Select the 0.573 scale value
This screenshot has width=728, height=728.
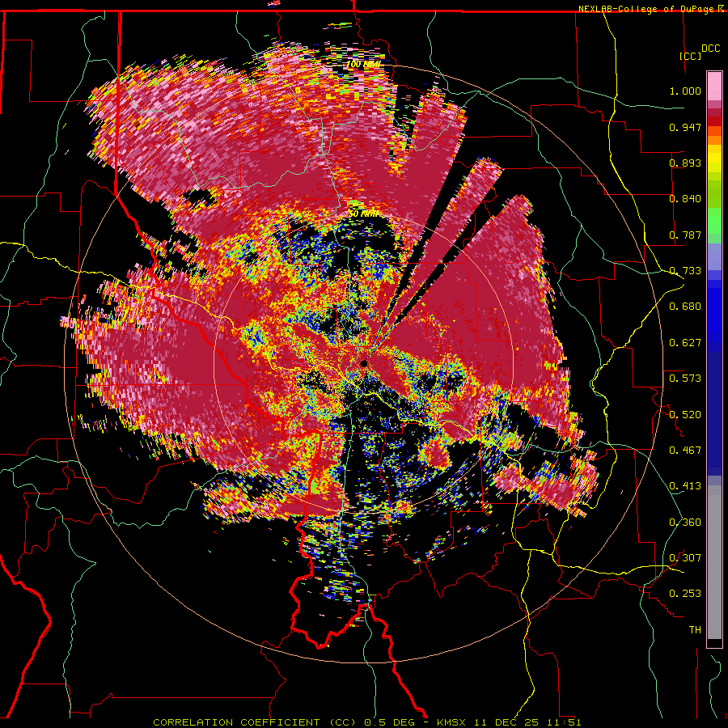[685, 379]
